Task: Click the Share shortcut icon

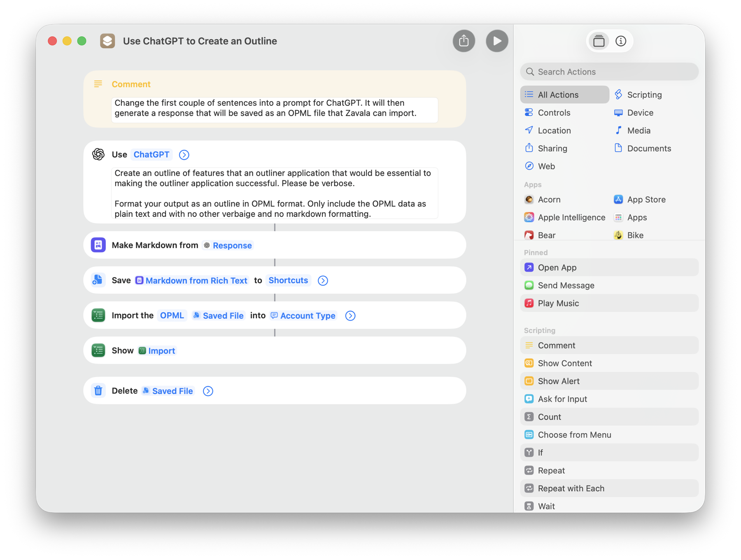Action: (464, 41)
